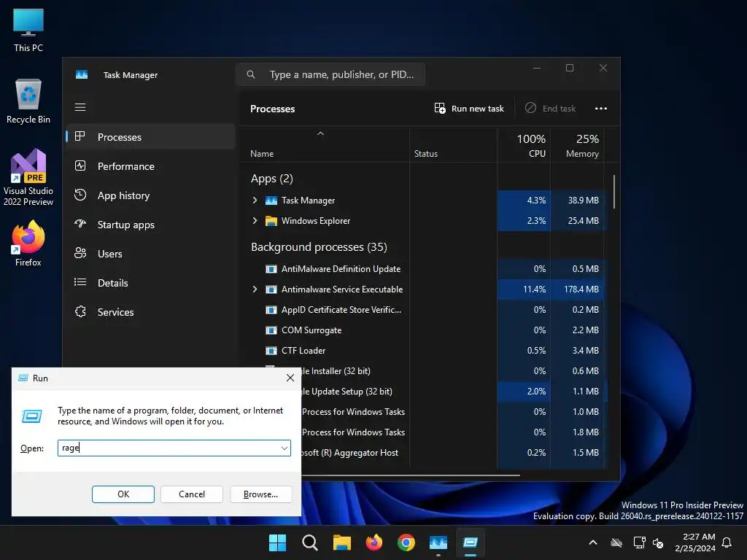Select Firefox desktop shortcut
Image resolution: width=747 pixels, height=560 pixels.
coord(28,244)
